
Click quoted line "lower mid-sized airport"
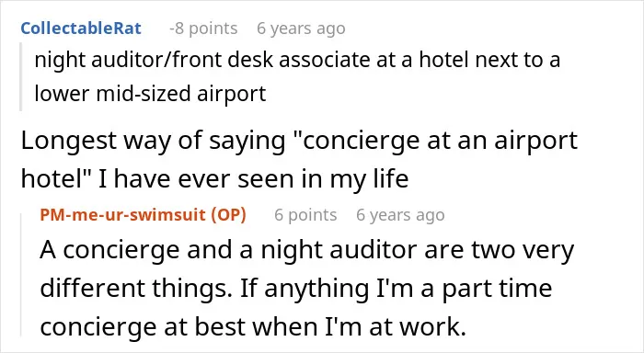coord(150,94)
